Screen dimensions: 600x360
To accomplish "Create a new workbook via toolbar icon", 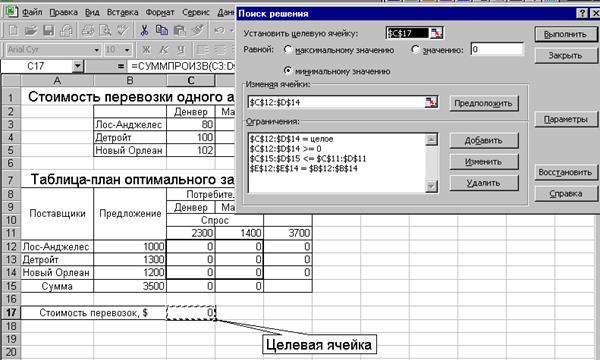I will (x=13, y=31).
